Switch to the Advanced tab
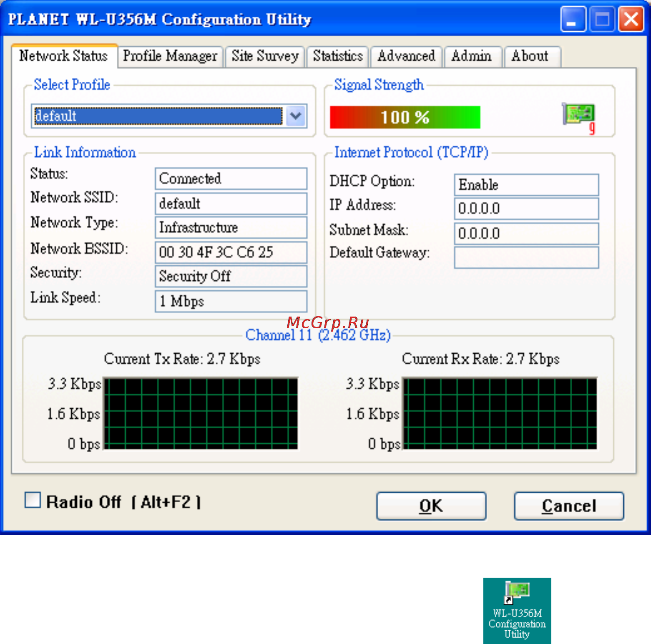Viewport: 651px width, 644px height. click(x=406, y=56)
